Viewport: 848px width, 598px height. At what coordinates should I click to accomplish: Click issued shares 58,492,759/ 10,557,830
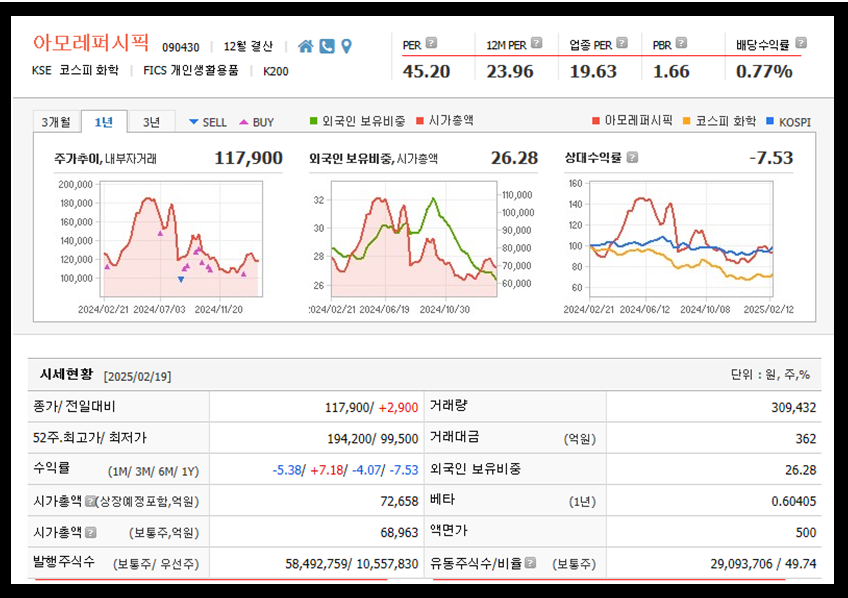352,564
